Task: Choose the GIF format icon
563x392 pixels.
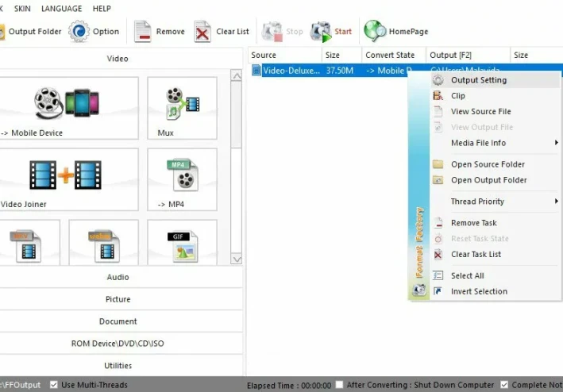Action: (x=183, y=247)
